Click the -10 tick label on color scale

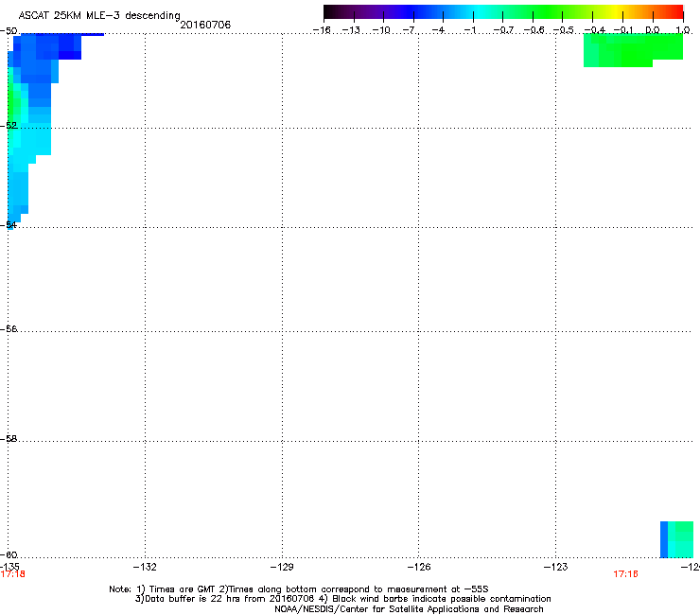(381, 30)
